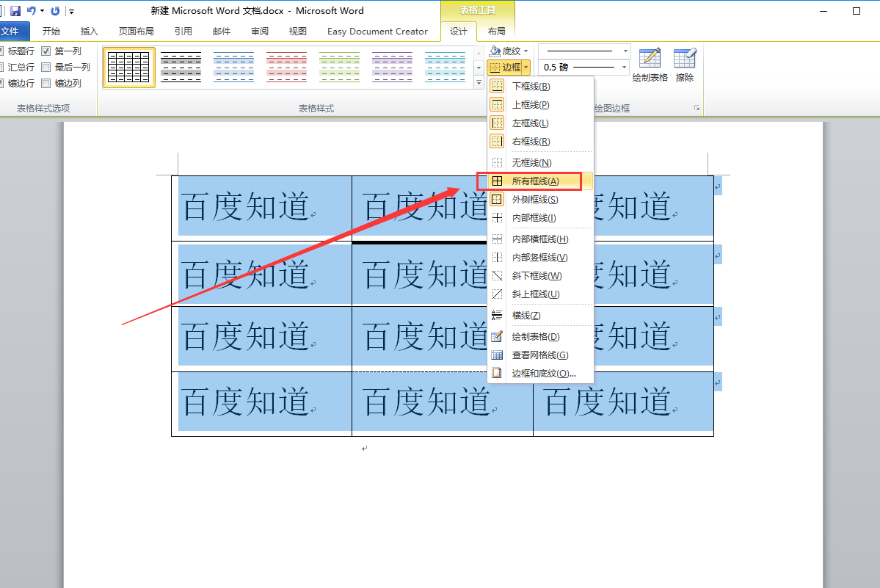Open the 绘图边框 dialog launcher
Viewport: 880px width, 588px height.
pyautogui.click(x=697, y=108)
